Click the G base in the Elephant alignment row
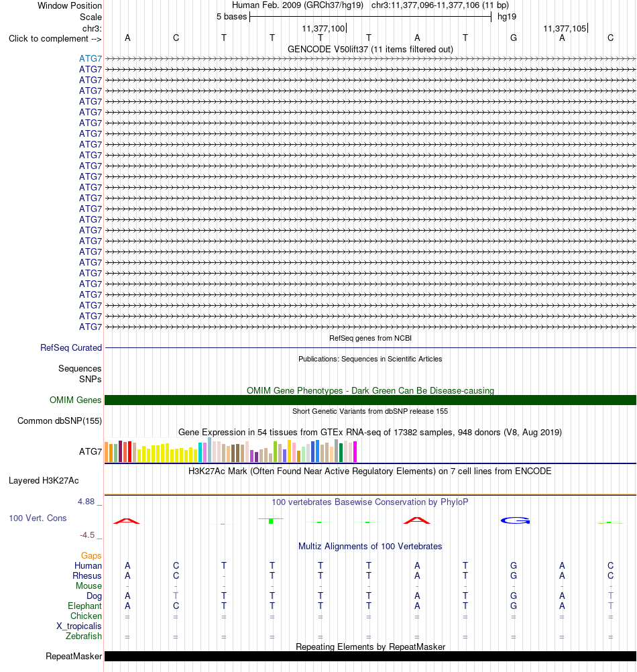 tap(514, 606)
